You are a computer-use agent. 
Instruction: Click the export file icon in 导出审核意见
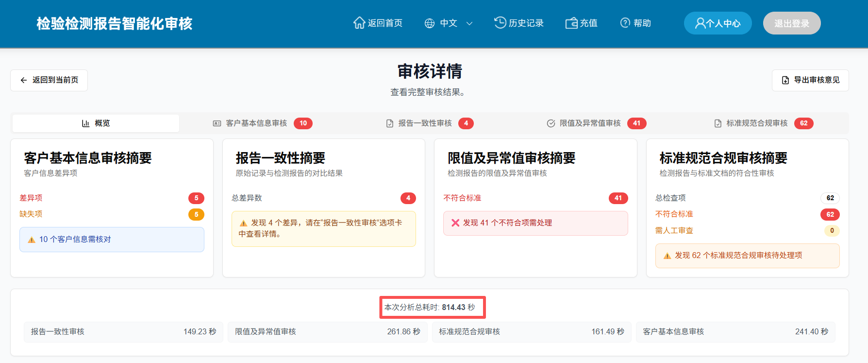[785, 80]
